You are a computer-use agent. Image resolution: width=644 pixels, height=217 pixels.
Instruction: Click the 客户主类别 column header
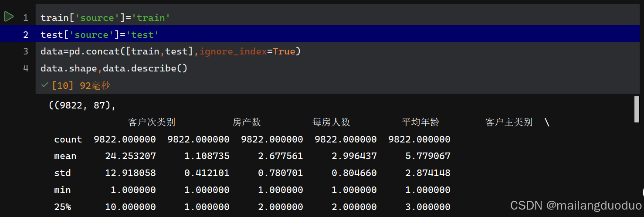[x=509, y=122]
